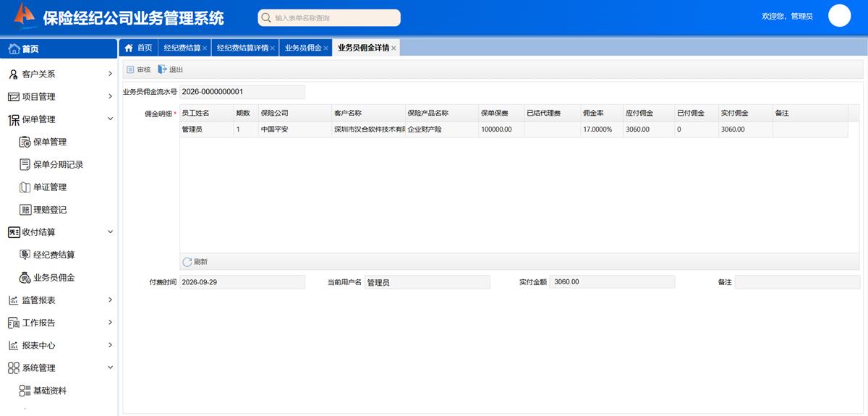Select the 企业财产险 cell
The image size is (868, 416).
tap(442, 130)
